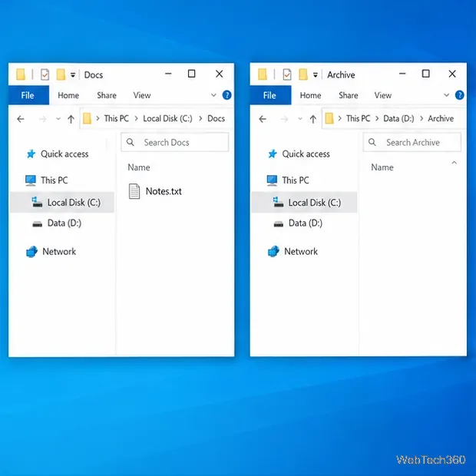This screenshot has height=476, width=476.
Task: Go forward in Docs window
Action: tap(43, 119)
